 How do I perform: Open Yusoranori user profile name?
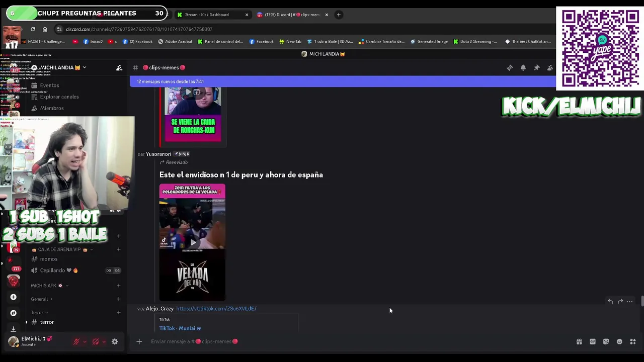[158, 154]
